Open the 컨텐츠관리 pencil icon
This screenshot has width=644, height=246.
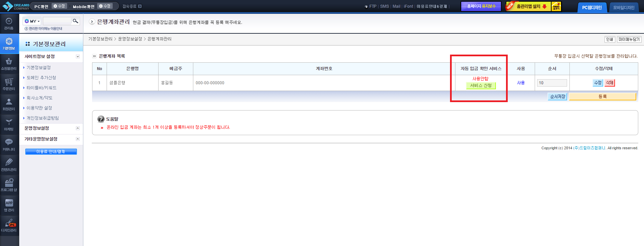coord(9,165)
